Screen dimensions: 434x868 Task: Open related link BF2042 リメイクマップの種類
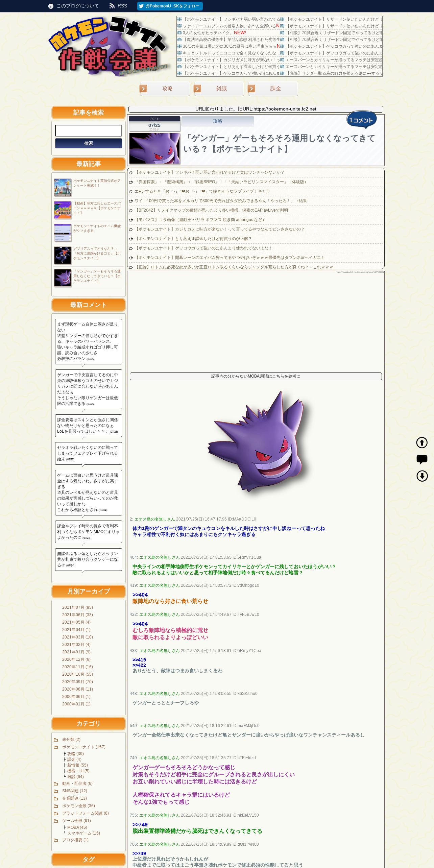211,210
